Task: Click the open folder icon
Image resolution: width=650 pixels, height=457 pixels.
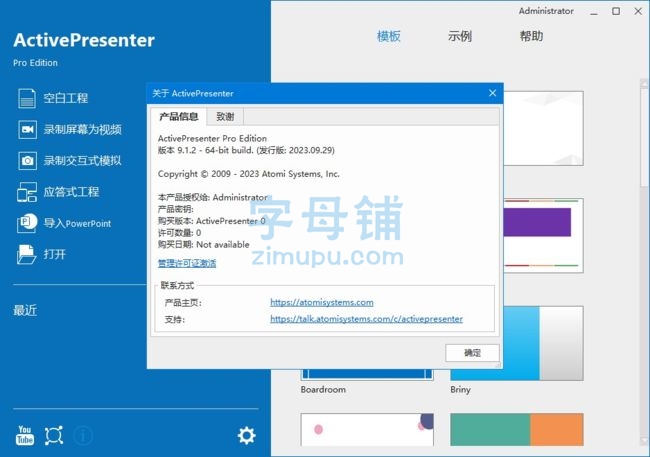Action: click(27, 254)
